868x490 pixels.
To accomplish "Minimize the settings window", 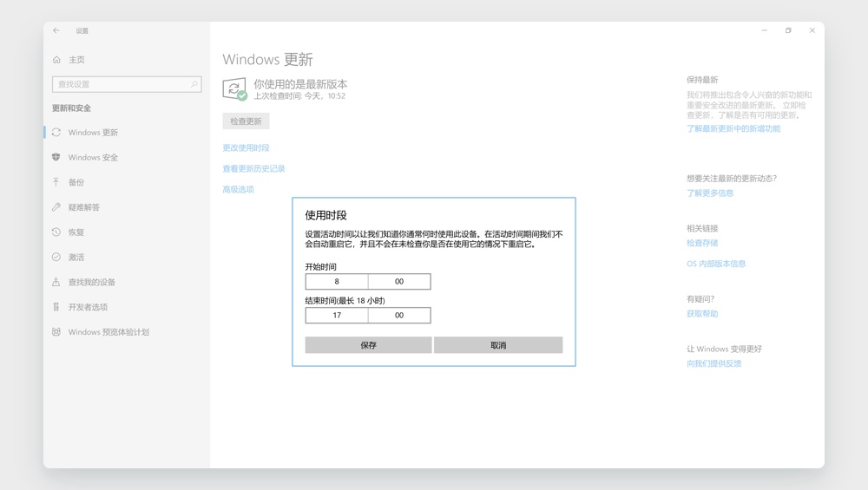I will [765, 30].
